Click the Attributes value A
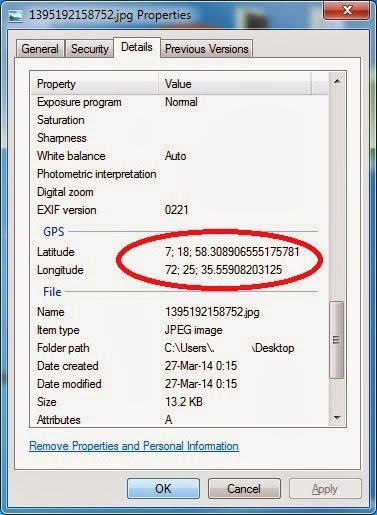 click(x=169, y=420)
